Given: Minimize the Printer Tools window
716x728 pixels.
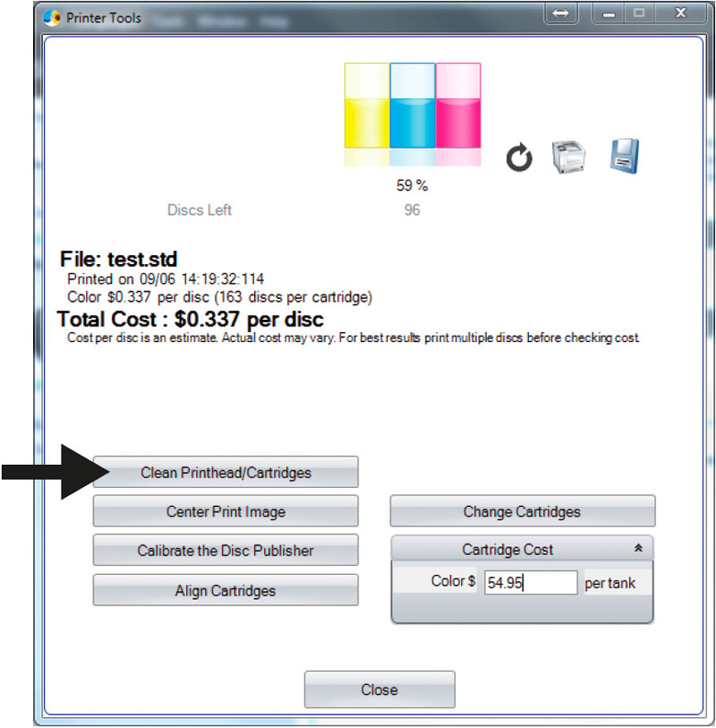Looking at the screenshot, I should 609,13.
